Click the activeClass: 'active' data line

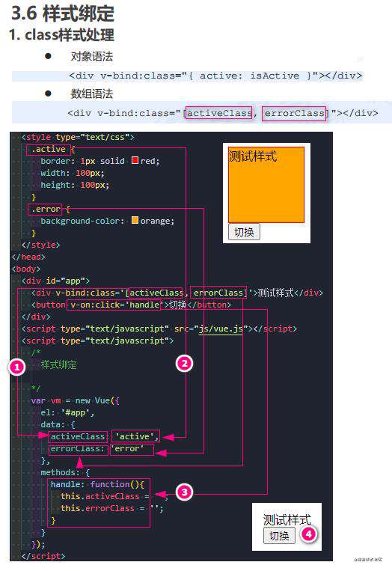click(105, 436)
